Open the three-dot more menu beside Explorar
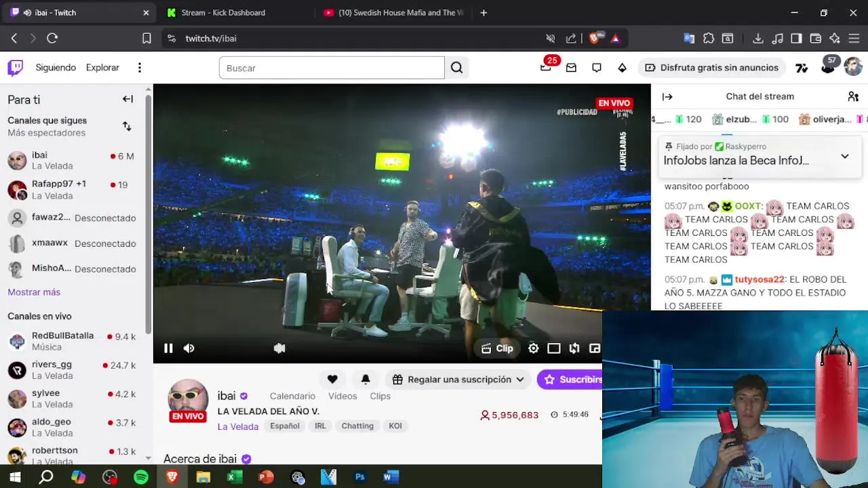868x488 pixels. (x=140, y=68)
